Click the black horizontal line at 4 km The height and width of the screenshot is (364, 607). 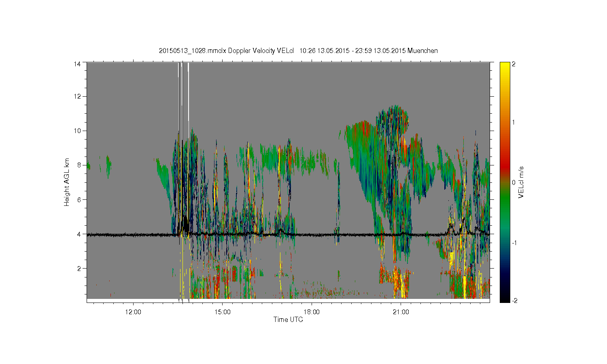click(x=288, y=234)
